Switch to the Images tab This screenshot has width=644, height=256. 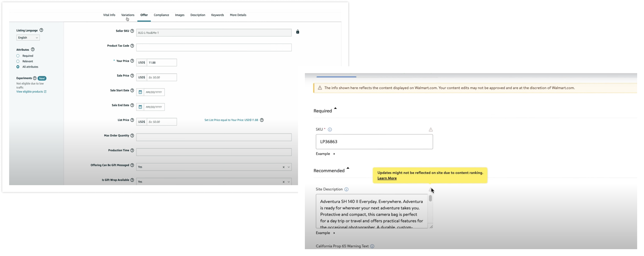click(x=180, y=15)
